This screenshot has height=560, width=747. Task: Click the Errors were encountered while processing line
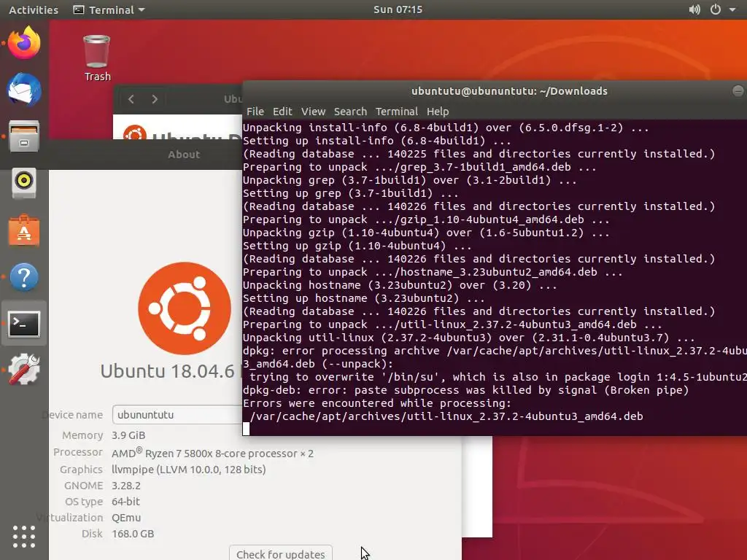(x=377, y=402)
